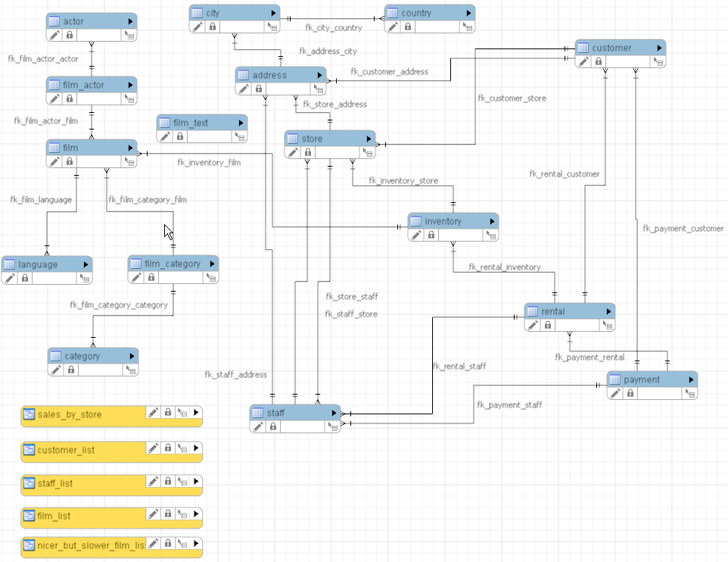Expand the customer table using its header arrow
The height and width of the screenshot is (562, 728).
click(x=659, y=47)
